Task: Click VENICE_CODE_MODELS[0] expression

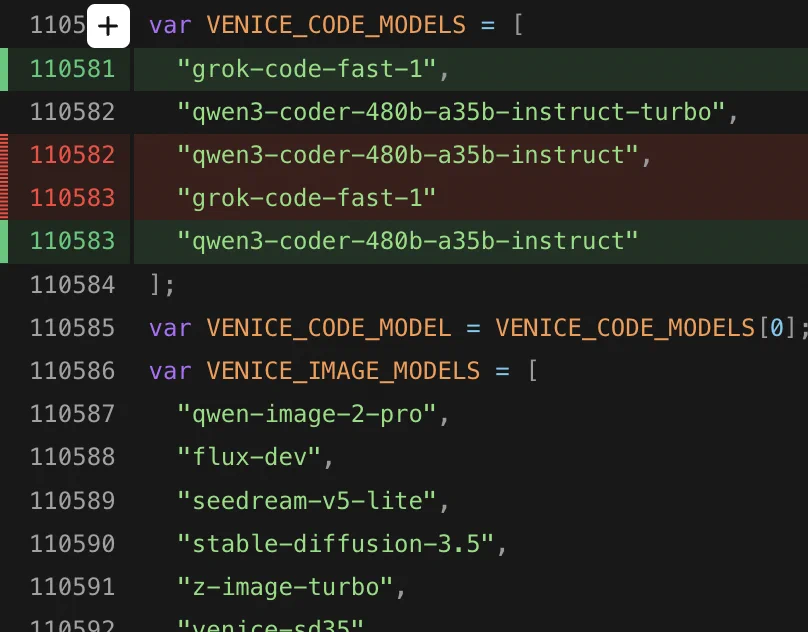Action: click(646, 328)
